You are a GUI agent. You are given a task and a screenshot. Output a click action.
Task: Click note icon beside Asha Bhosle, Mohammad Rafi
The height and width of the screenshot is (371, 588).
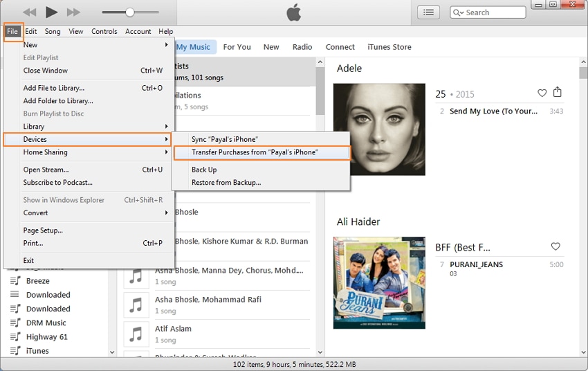[136, 305]
